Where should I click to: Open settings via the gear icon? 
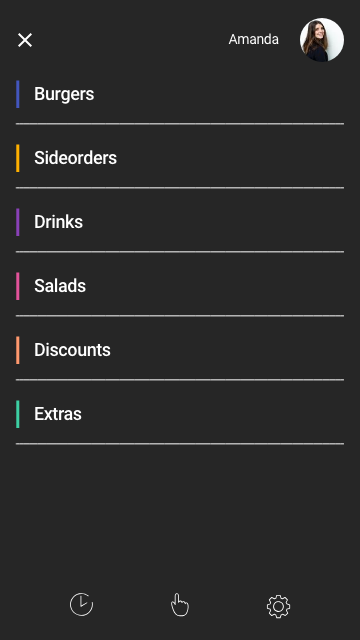tap(278, 606)
